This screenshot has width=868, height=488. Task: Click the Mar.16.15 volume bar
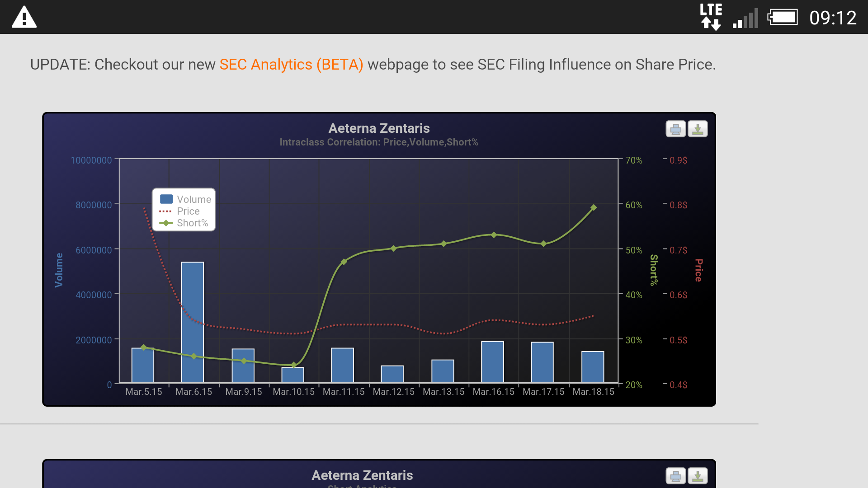[492, 362]
